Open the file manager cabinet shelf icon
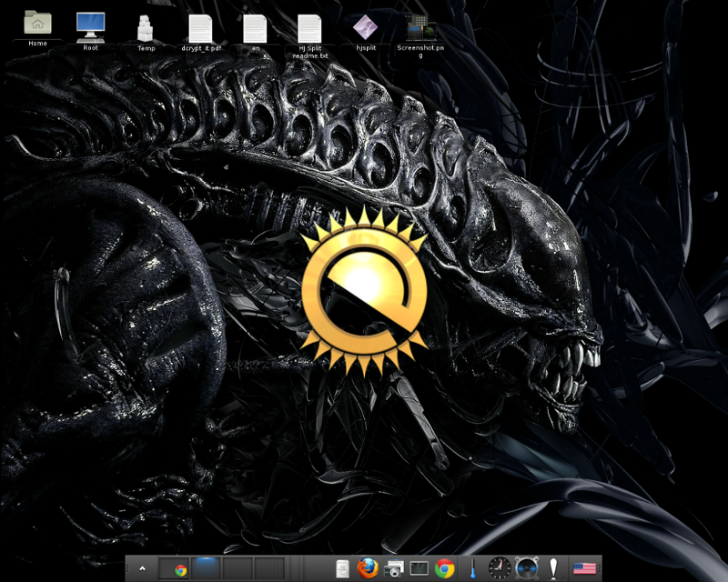This screenshot has height=582, width=728. pos(343,569)
